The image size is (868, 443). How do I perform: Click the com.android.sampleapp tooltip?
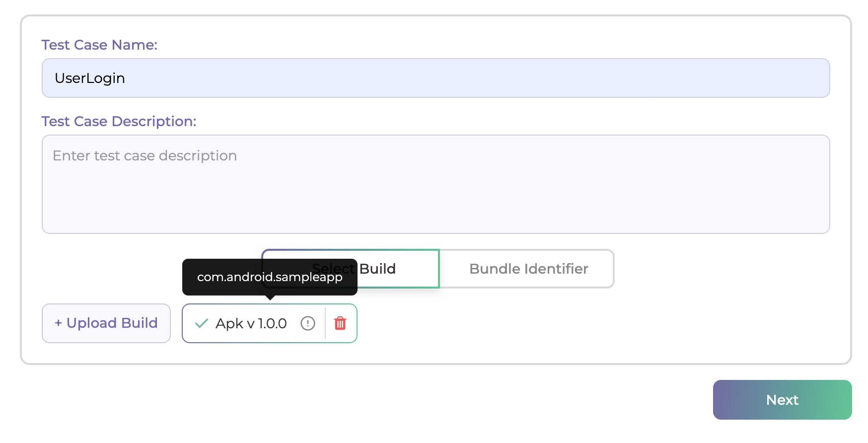pos(270,277)
